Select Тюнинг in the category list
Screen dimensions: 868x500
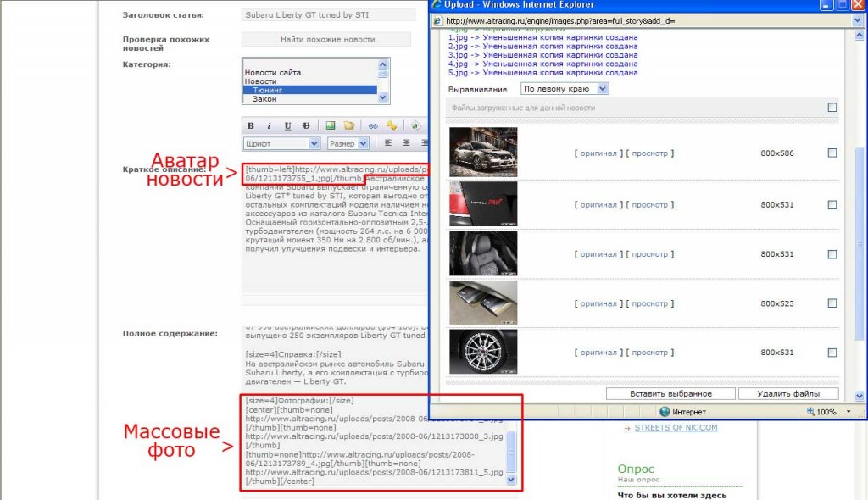[310, 90]
